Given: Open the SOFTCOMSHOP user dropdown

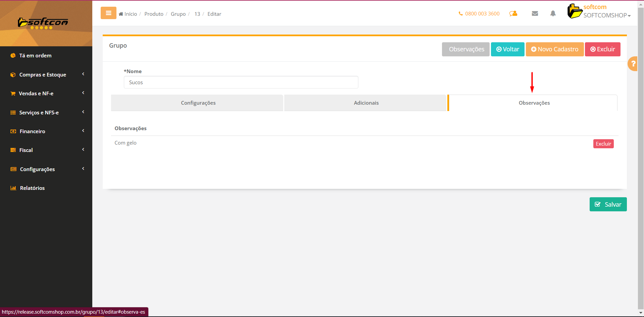Looking at the screenshot, I should (x=606, y=15).
